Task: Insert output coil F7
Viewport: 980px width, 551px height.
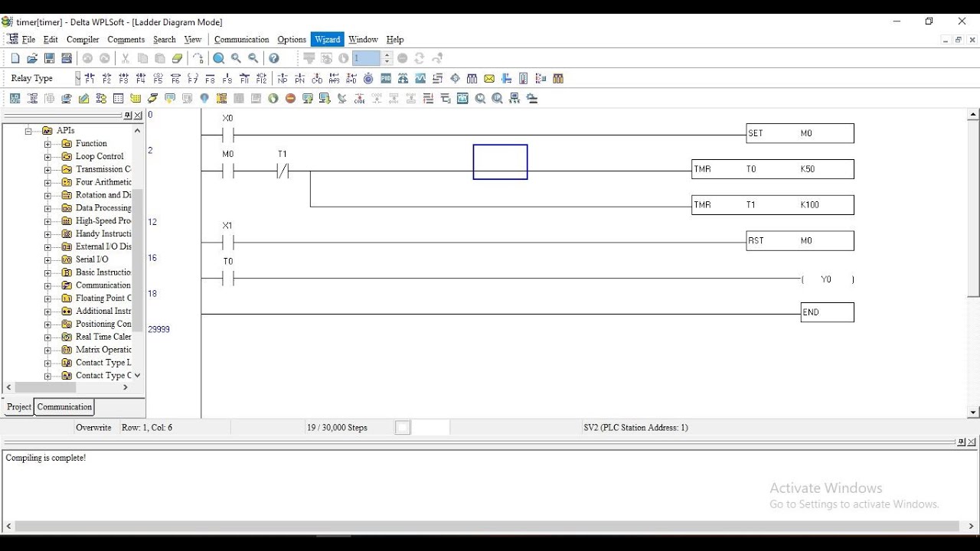Action: tap(192, 78)
